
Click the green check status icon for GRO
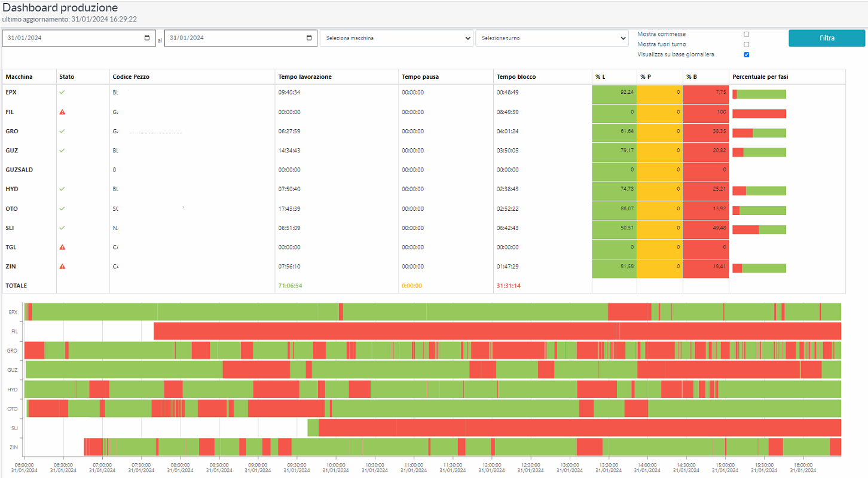pos(62,131)
